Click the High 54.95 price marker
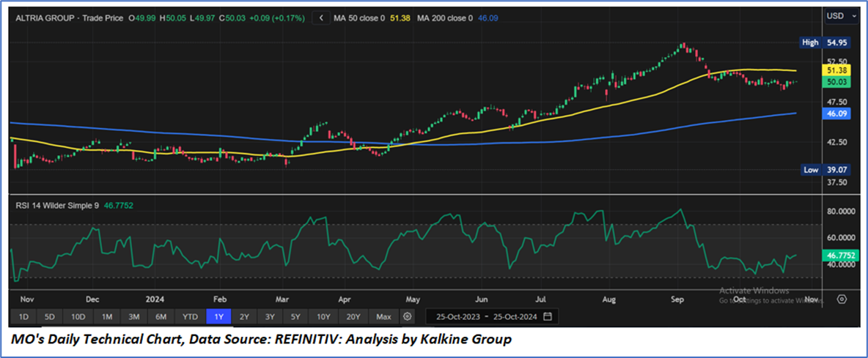868x358 pixels. pyautogui.click(x=825, y=42)
